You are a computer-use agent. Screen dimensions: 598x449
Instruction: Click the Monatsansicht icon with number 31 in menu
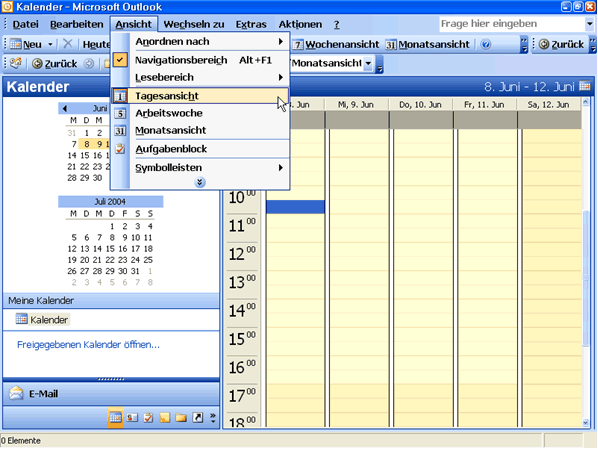[120, 131]
